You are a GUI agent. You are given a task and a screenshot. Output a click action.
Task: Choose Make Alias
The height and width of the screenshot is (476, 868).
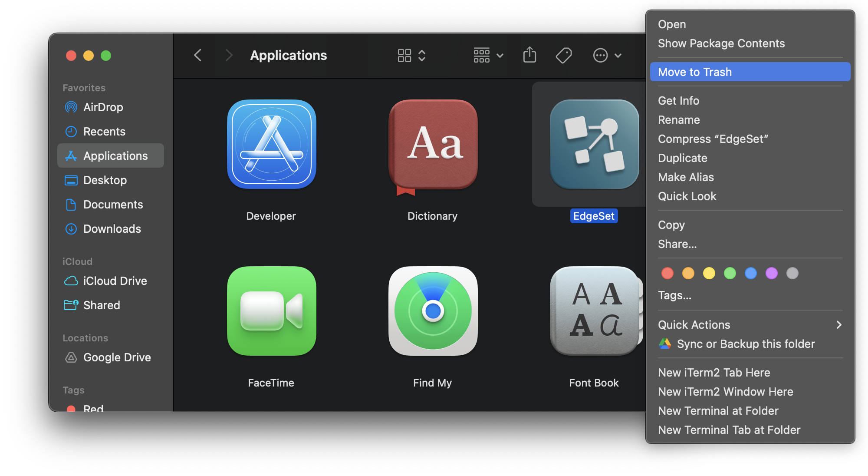tap(750, 177)
